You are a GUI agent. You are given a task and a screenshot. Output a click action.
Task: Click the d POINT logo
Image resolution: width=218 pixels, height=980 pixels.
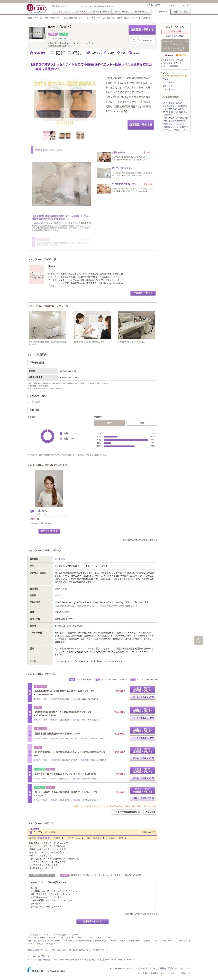click(169, 55)
